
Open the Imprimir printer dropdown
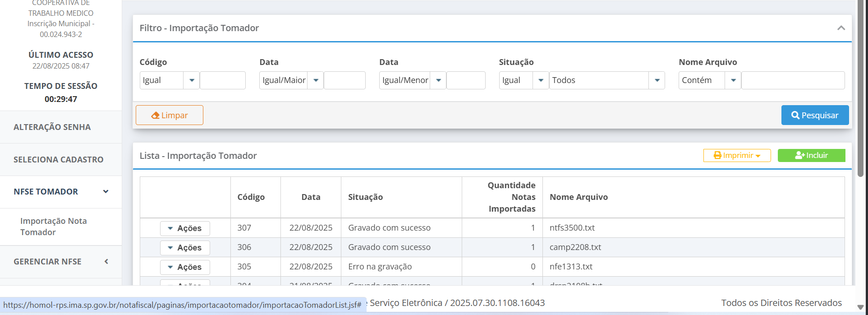pos(737,155)
